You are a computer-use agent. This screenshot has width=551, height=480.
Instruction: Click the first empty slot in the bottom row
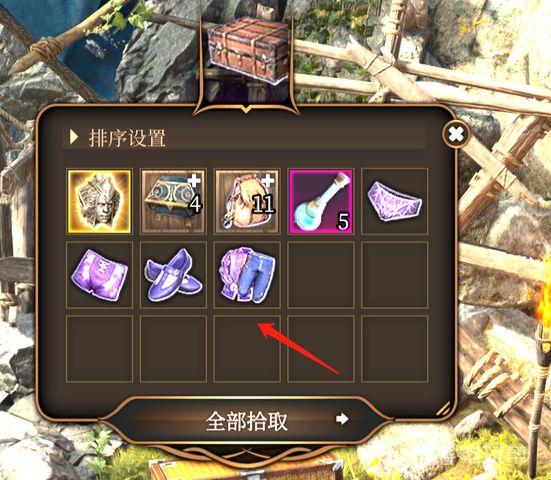coord(99,349)
